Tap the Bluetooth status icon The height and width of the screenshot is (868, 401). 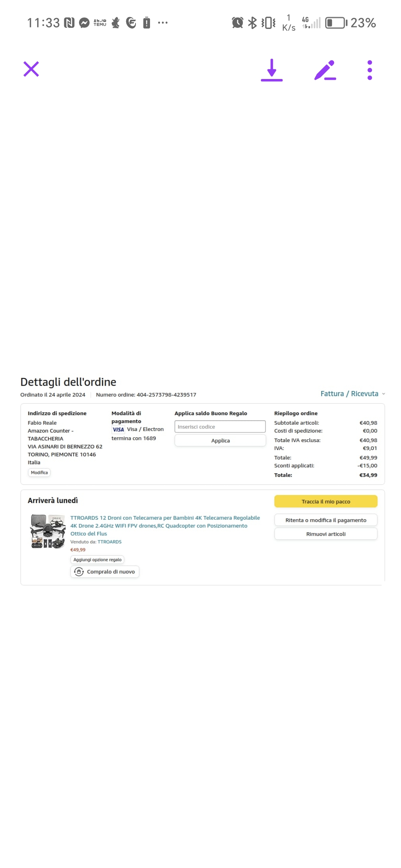click(x=252, y=23)
